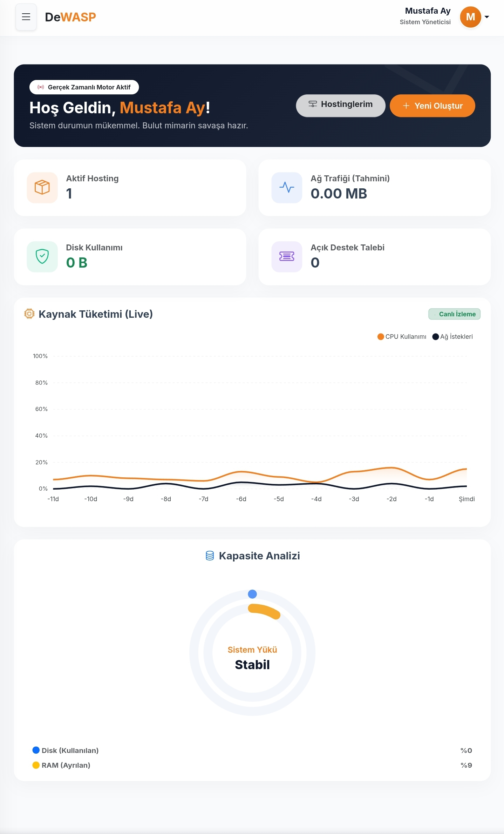This screenshot has width=504, height=834.
Task: Click the database icon by Kapasite Analizi
Action: tap(210, 556)
